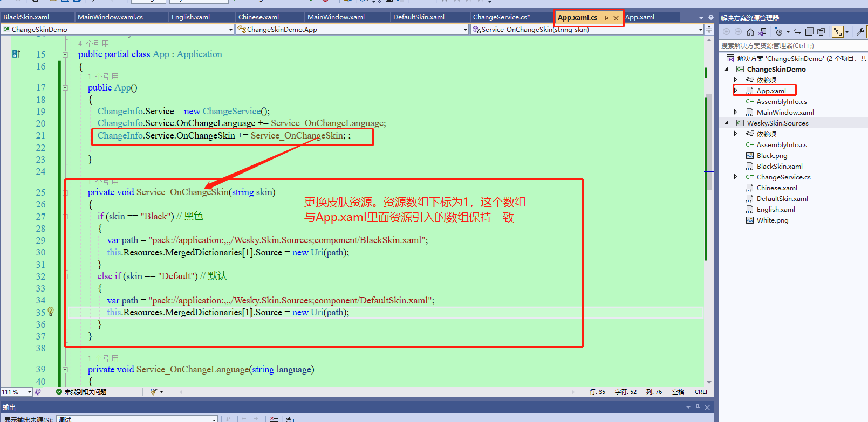Open the file nesting dropdown arrow
Image resolution: width=868 pixels, height=422 pixels.
click(x=847, y=32)
